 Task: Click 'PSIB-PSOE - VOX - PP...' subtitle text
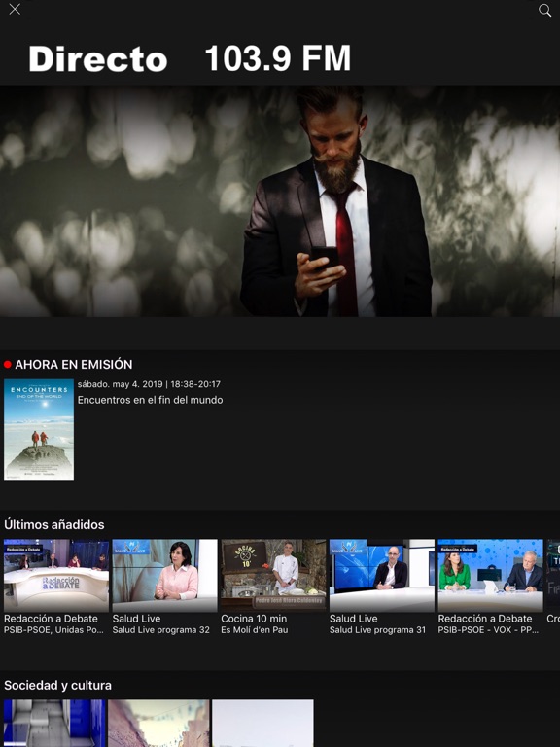(489, 630)
